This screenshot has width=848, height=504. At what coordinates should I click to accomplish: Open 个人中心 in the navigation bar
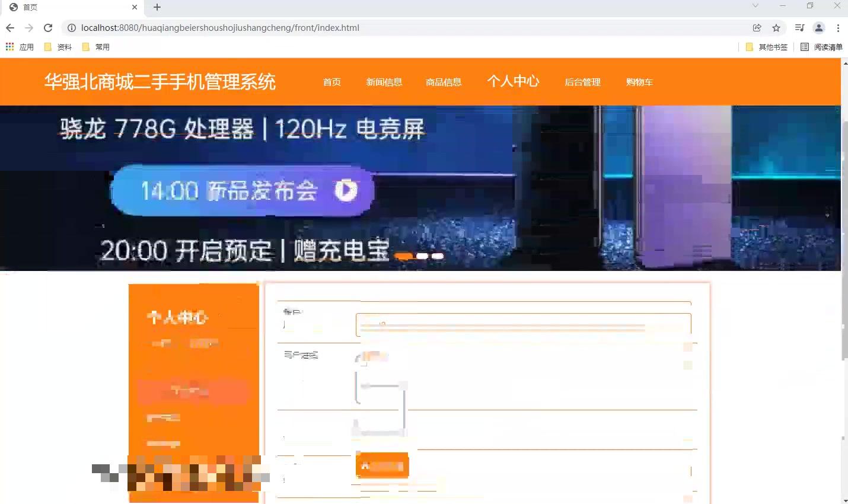point(514,81)
